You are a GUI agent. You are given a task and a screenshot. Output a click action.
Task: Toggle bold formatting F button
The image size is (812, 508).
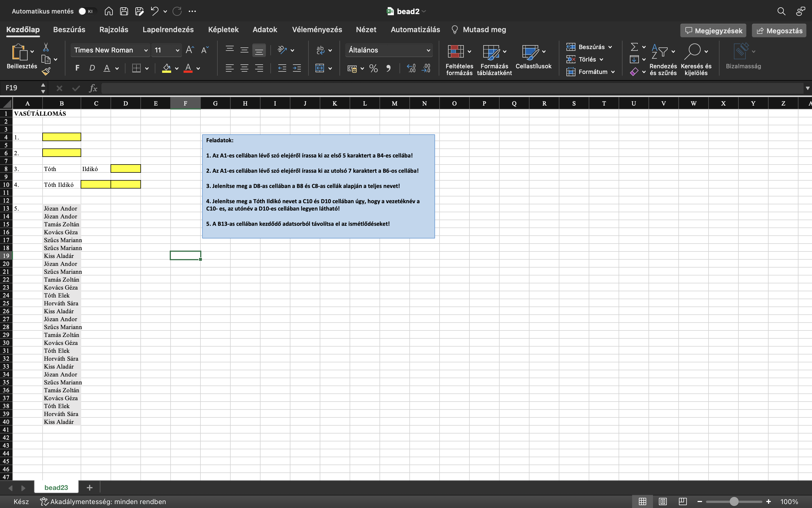pos(77,68)
